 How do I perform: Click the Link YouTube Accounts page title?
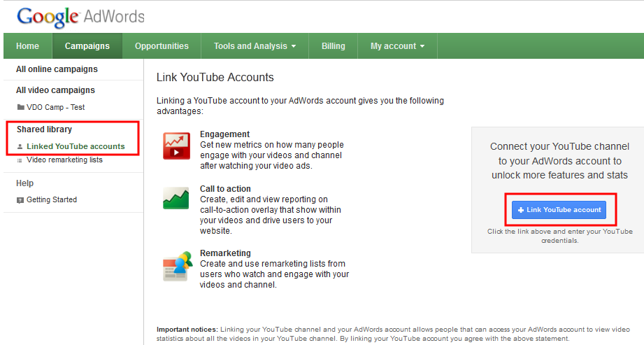215,77
